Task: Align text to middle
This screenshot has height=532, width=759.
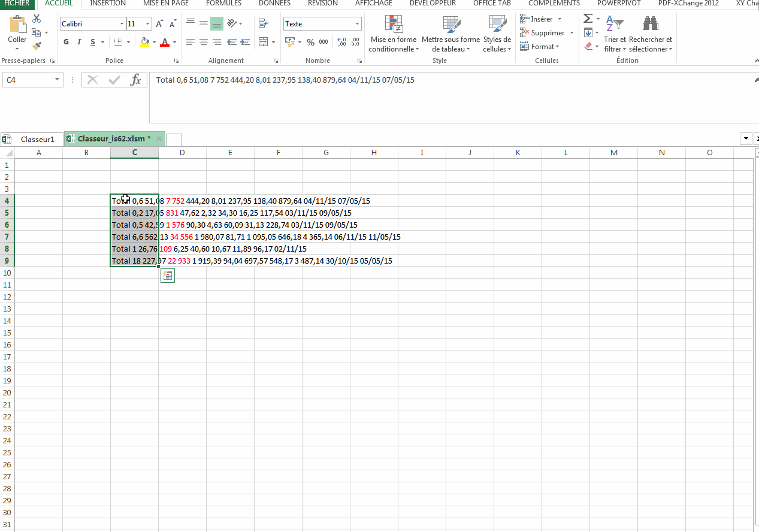Action: [204, 23]
